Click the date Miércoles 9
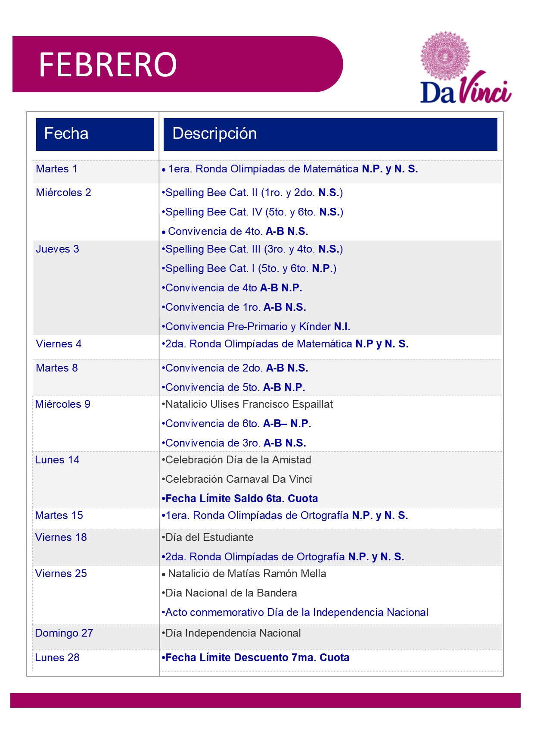The width and height of the screenshot is (534, 756). 63,404
